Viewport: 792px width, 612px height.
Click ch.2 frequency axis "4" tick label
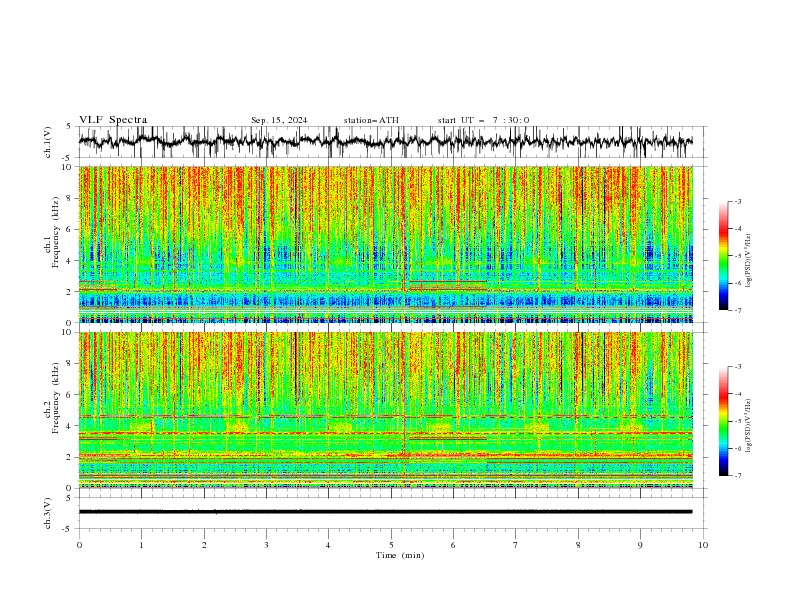[70, 426]
